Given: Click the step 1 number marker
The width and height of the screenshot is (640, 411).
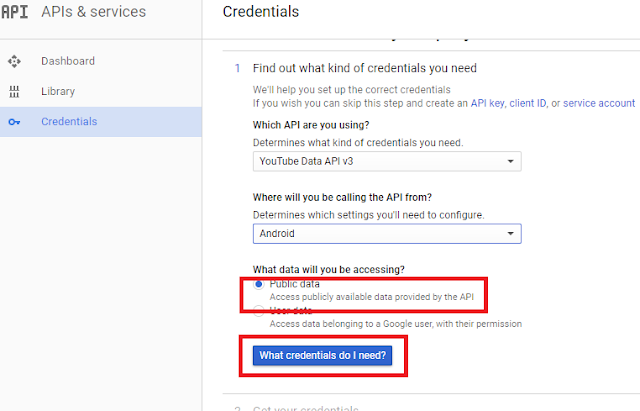Looking at the screenshot, I should click(237, 68).
